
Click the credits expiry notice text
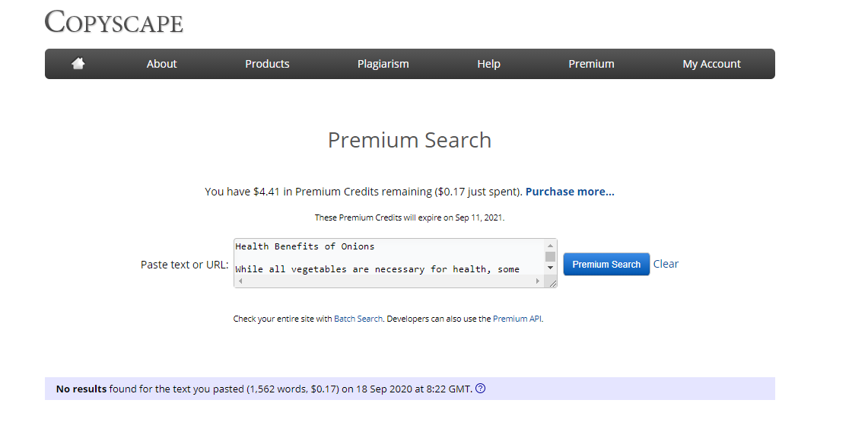tap(409, 217)
